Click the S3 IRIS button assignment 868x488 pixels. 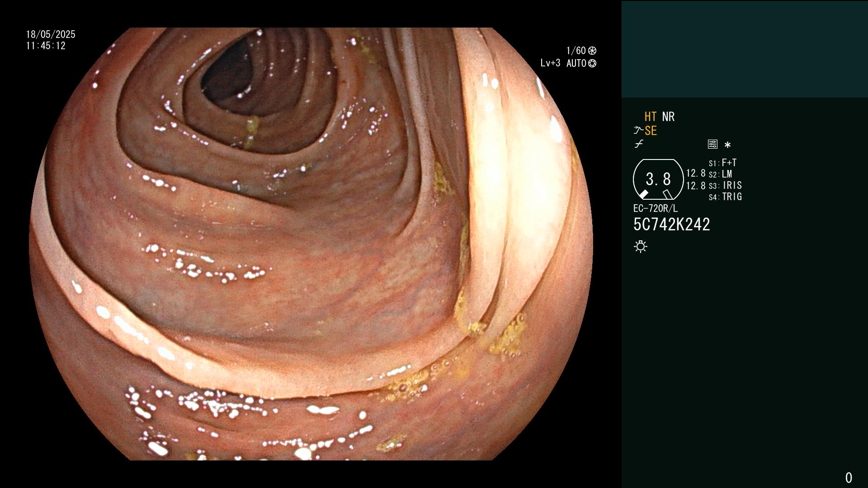(x=725, y=185)
